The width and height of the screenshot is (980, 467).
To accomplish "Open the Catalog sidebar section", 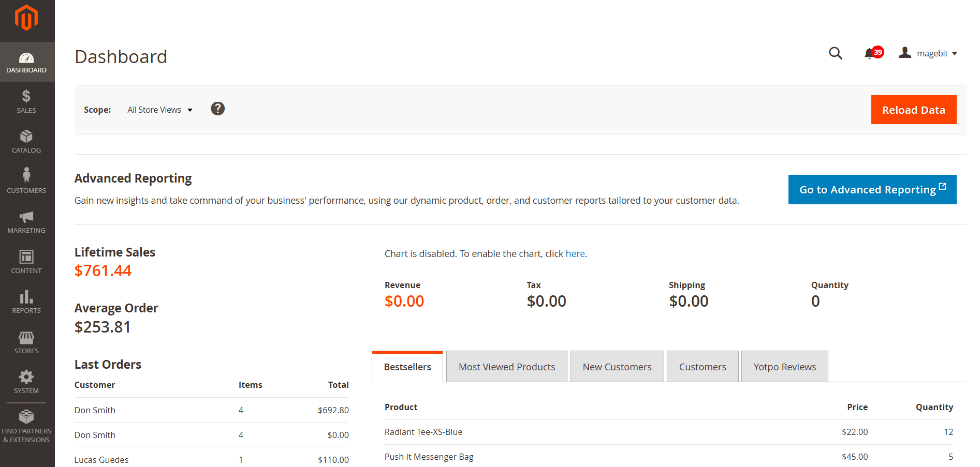I will click(26, 142).
